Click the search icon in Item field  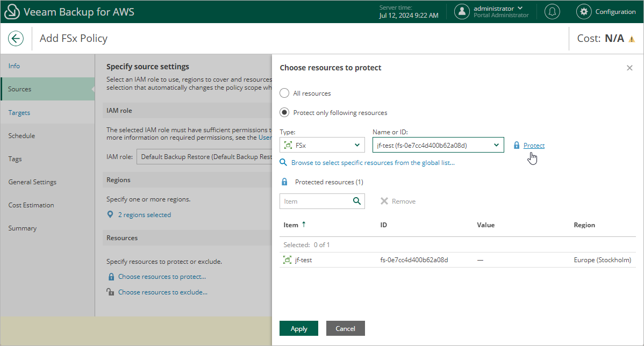[x=357, y=201]
